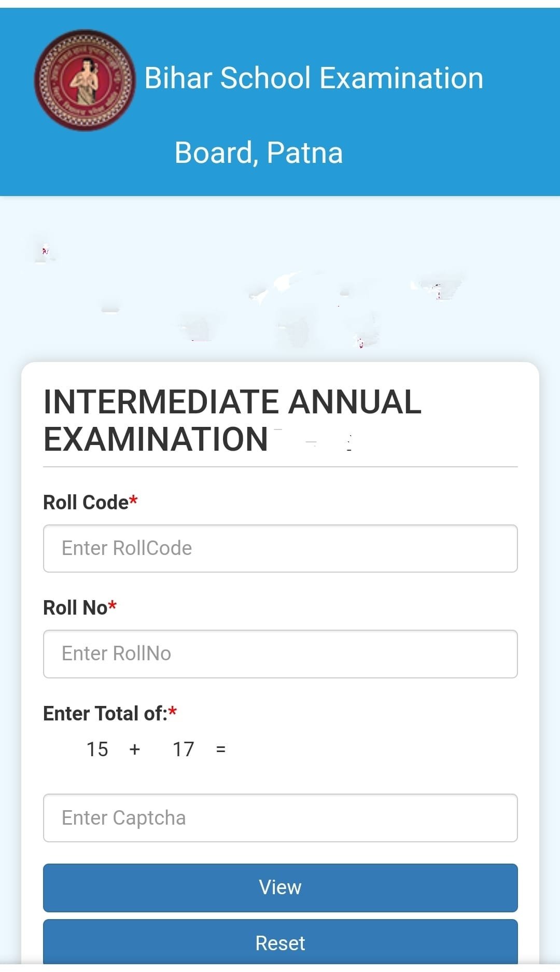Click the 'Roll No' field label
Image resolution: width=560 pixels, height=972 pixels.
[75, 607]
